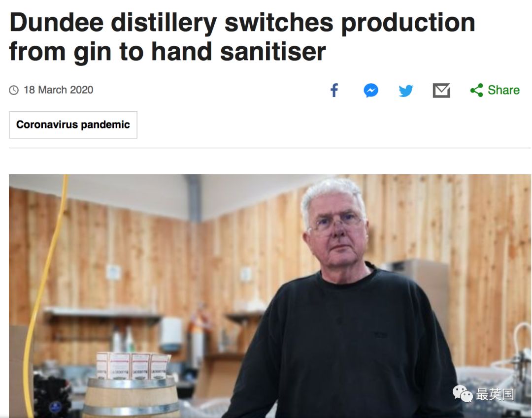Open the "Coronavirus pandemic" topic tag

click(73, 125)
